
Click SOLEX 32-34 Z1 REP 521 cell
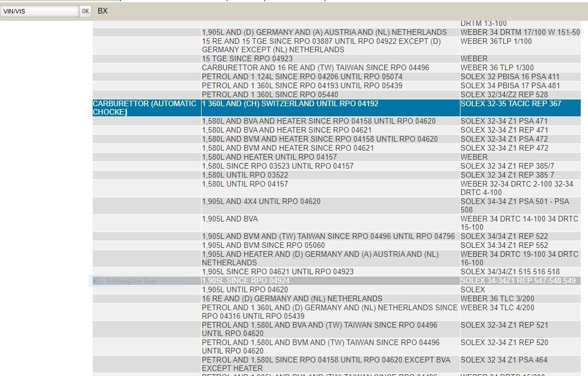point(520,329)
